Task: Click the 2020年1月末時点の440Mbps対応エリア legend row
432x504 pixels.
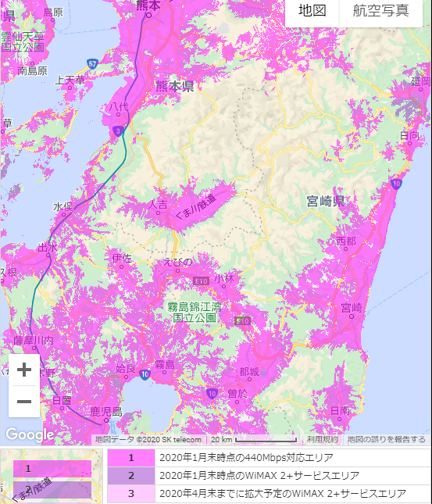Action: click(x=269, y=458)
